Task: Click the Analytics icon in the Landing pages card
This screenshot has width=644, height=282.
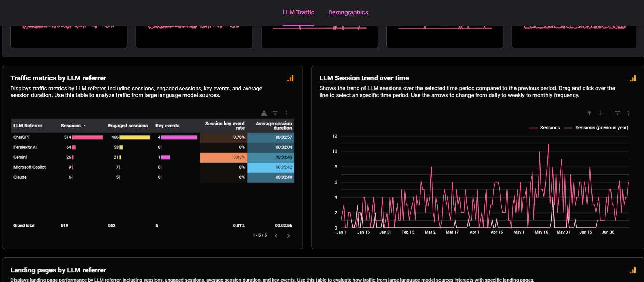Action: [x=633, y=270]
